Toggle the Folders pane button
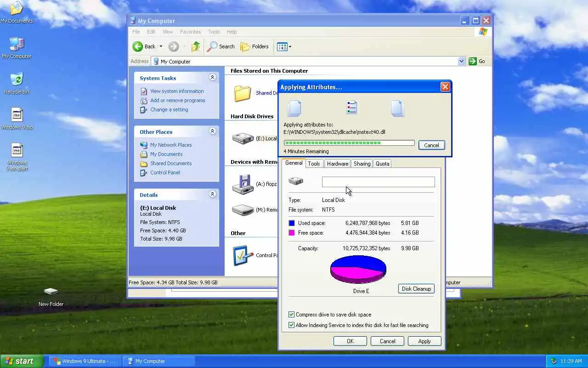This screenshot has width=588, height=368. point(254,46)
